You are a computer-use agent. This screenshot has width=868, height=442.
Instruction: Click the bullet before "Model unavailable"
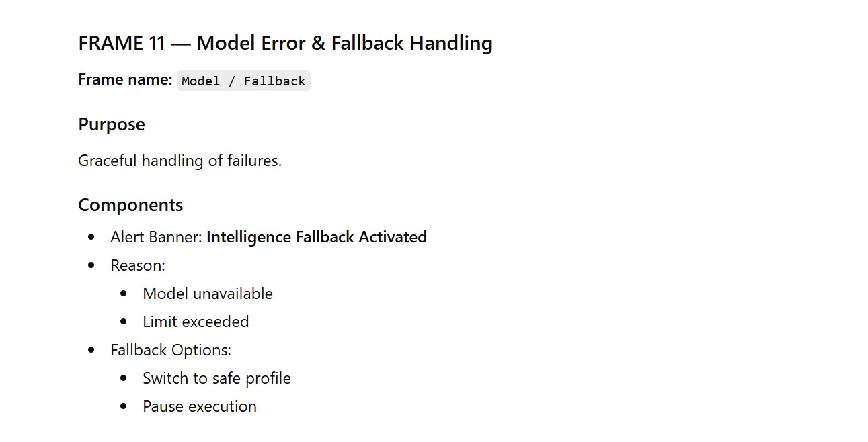[x=124, y=294]
